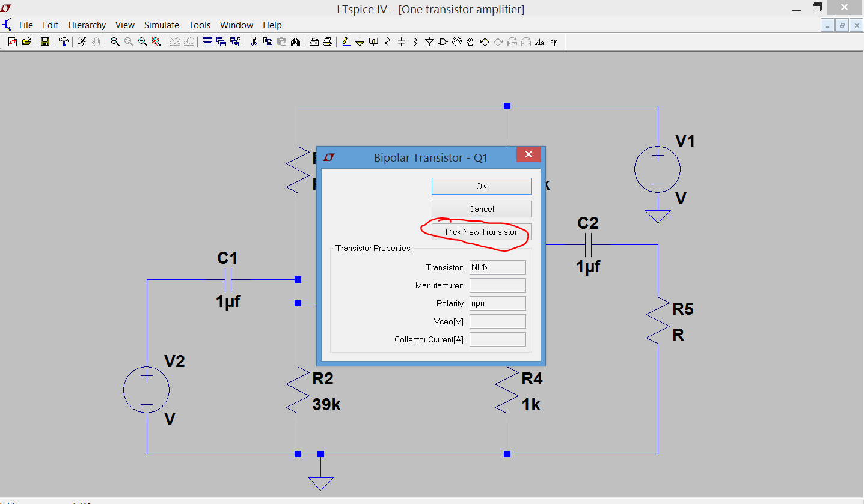Click the C1 capacitor label

coord(227,258)
